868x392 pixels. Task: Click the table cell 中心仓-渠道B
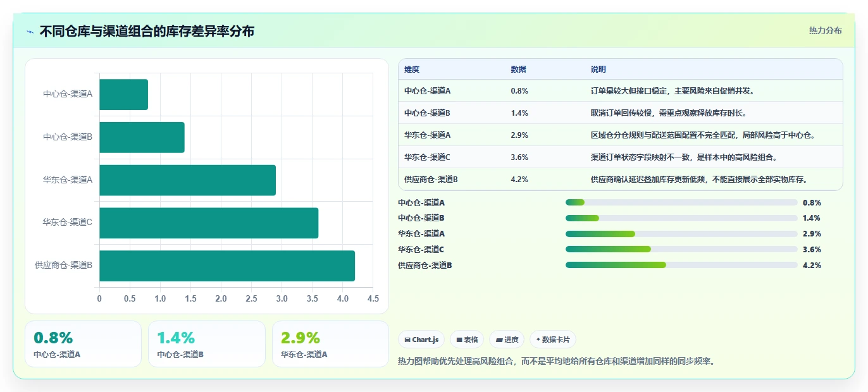click(428, 113)
